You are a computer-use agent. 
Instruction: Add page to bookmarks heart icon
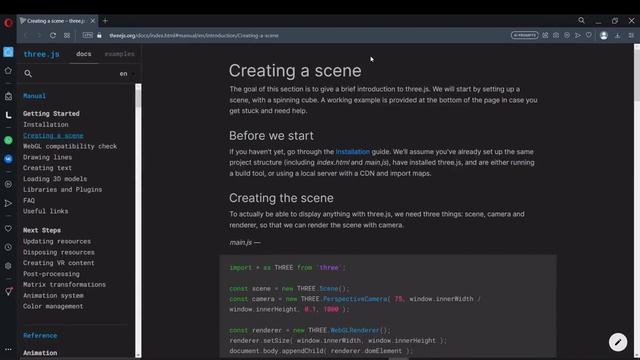tap(589, 36)
